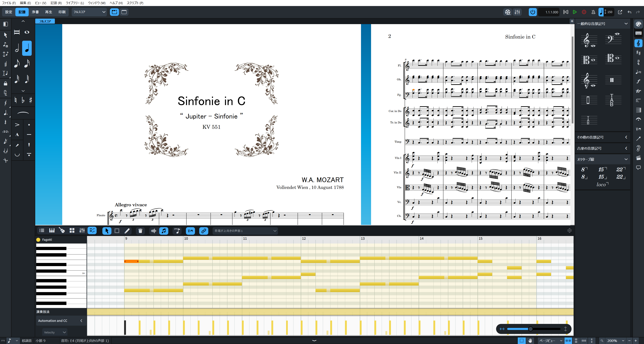Insert the bass clef

pos(613,39)
